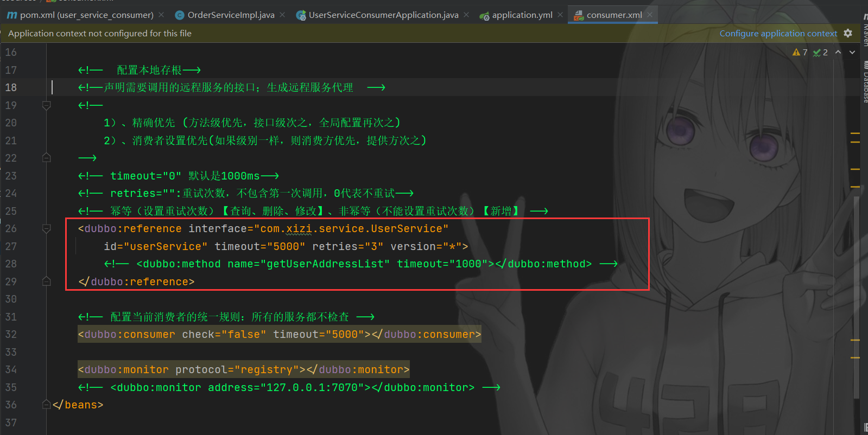Switch to the application.yml tab
This screenshot has height=435, width=868.
point(522,15)
